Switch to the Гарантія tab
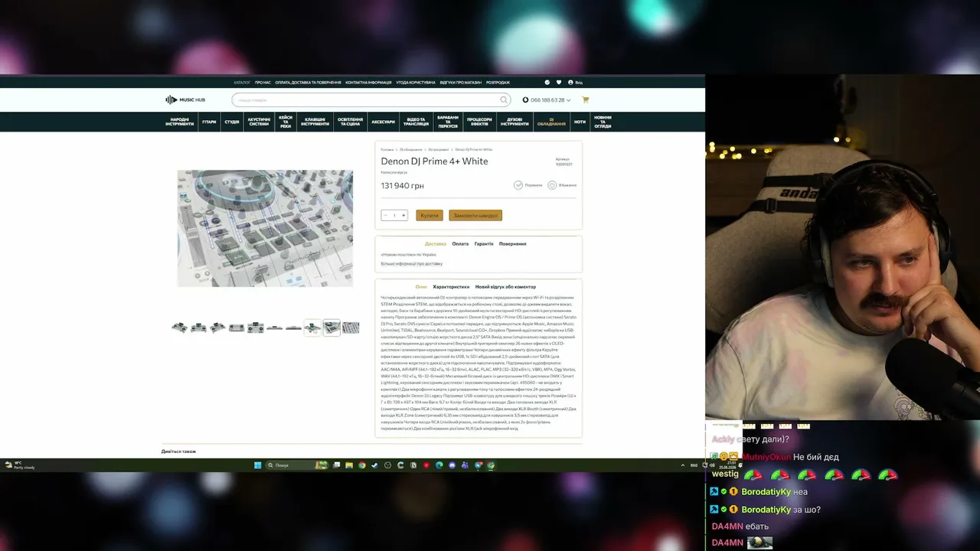This screenshot has width=980, height=551. 484,243
